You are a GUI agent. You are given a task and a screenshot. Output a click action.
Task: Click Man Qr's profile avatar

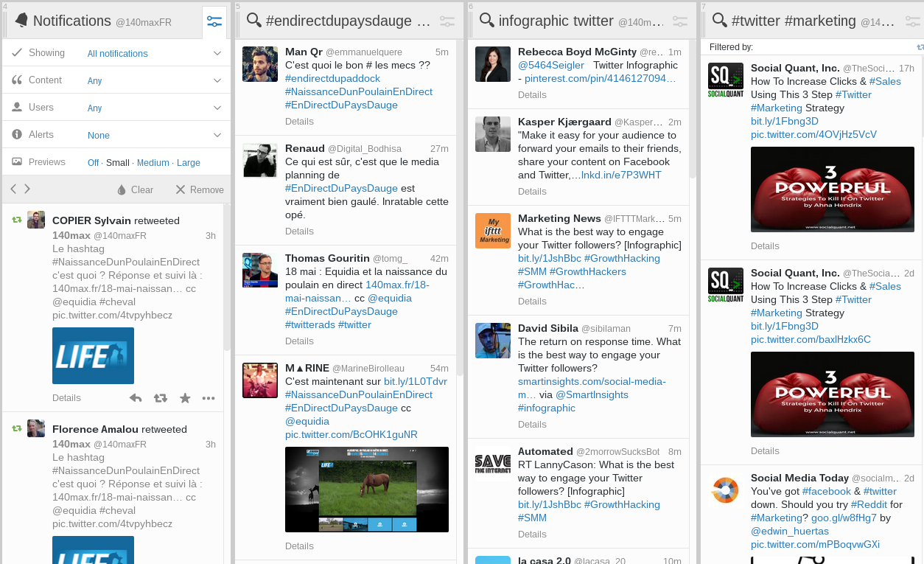260,64
